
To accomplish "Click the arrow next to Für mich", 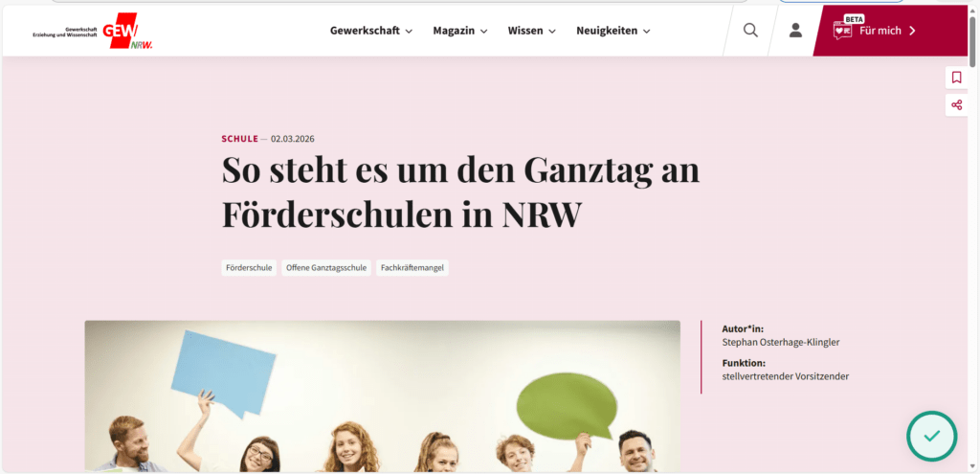I will (912, 31).
